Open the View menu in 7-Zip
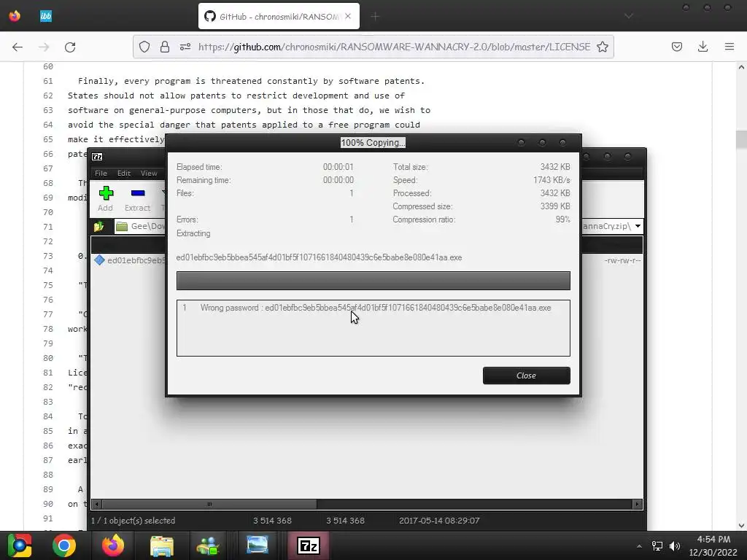This screenshot has height=560, width=747. pyautogui.click(x=149, y=174)
